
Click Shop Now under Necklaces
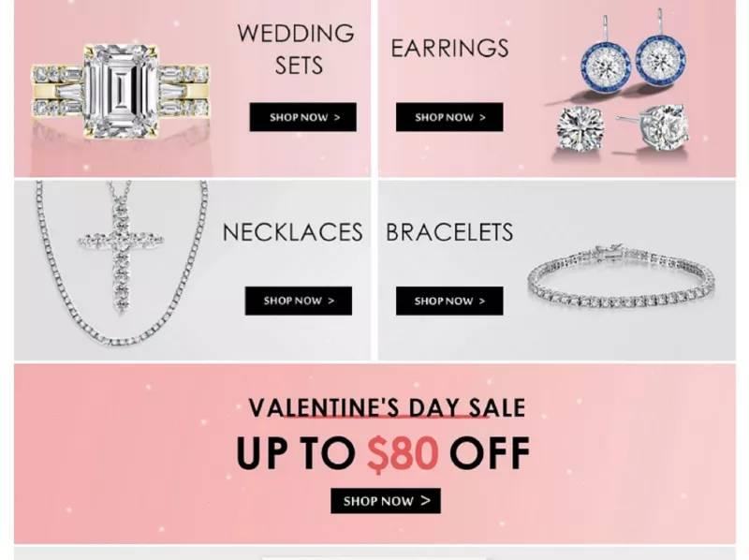pos(299,301)
